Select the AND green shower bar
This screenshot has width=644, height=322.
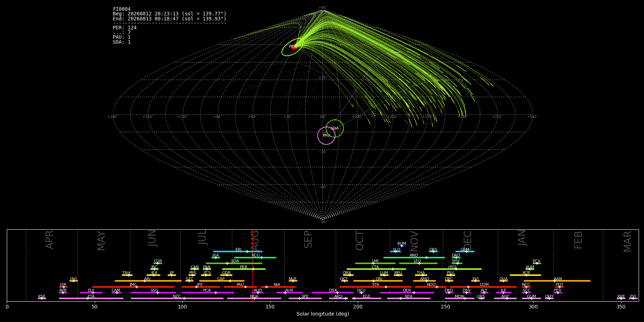click(414, 257)
